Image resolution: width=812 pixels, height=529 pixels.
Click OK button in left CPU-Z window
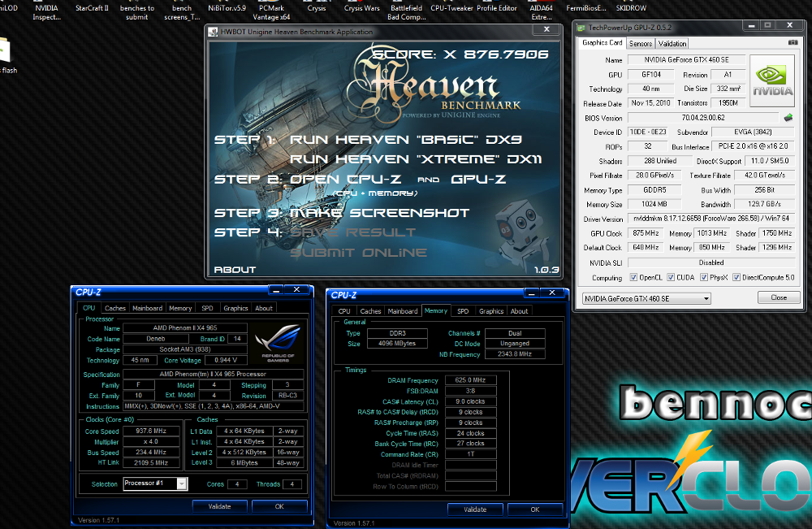(x=279, y=506)
